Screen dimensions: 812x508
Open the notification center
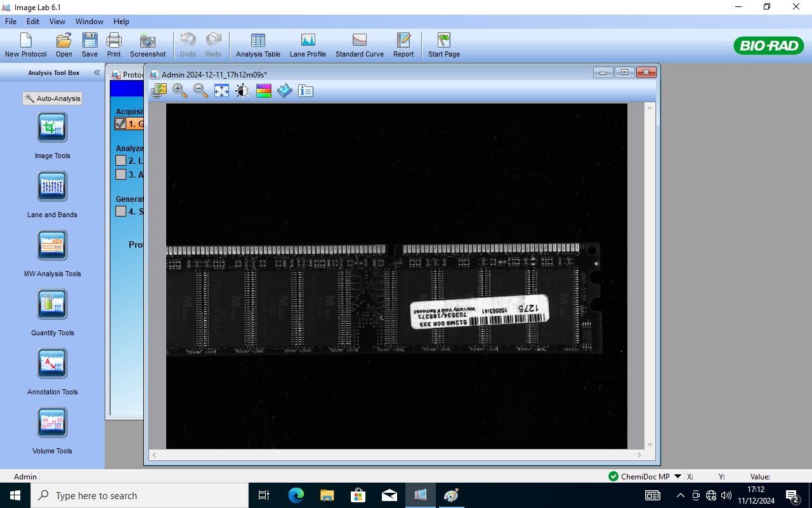click(x=792, y=495)
